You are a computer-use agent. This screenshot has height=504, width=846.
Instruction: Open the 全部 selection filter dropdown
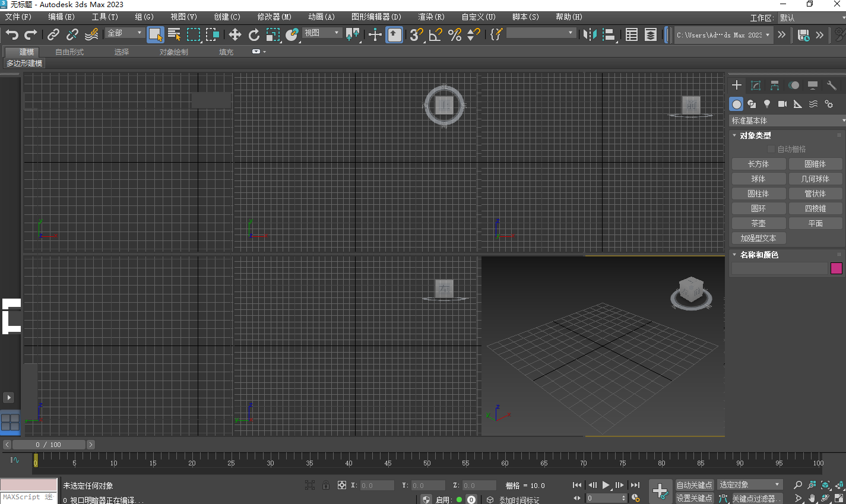(125, 33)
